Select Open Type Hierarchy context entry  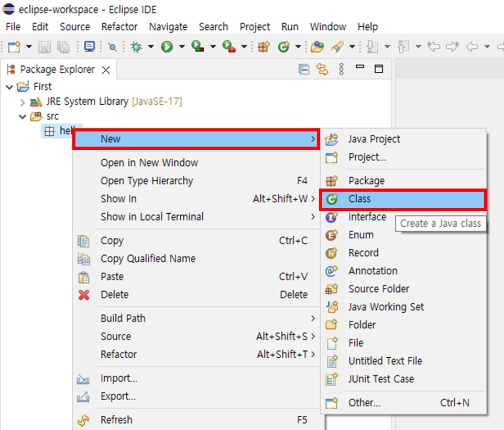[x=196, y=181]
